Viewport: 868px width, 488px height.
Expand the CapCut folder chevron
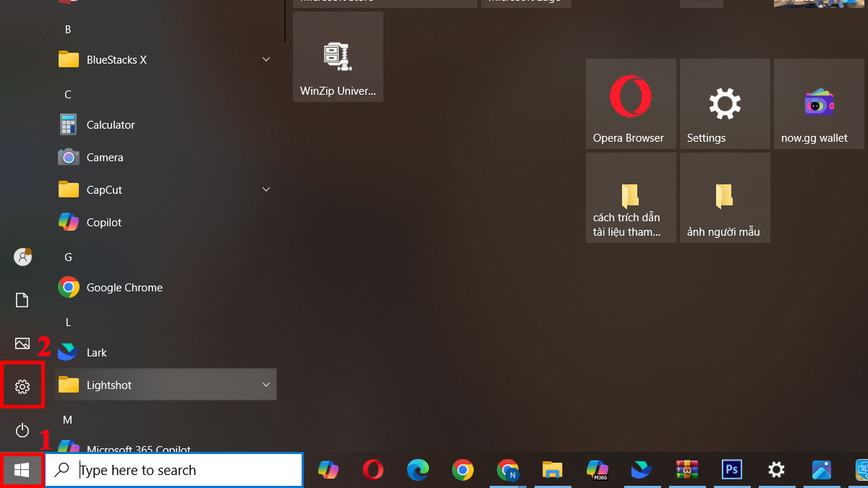(266, 189)
